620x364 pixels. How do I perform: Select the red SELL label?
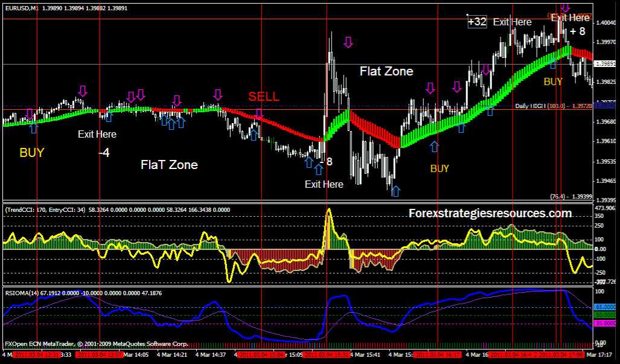[264, 97]
